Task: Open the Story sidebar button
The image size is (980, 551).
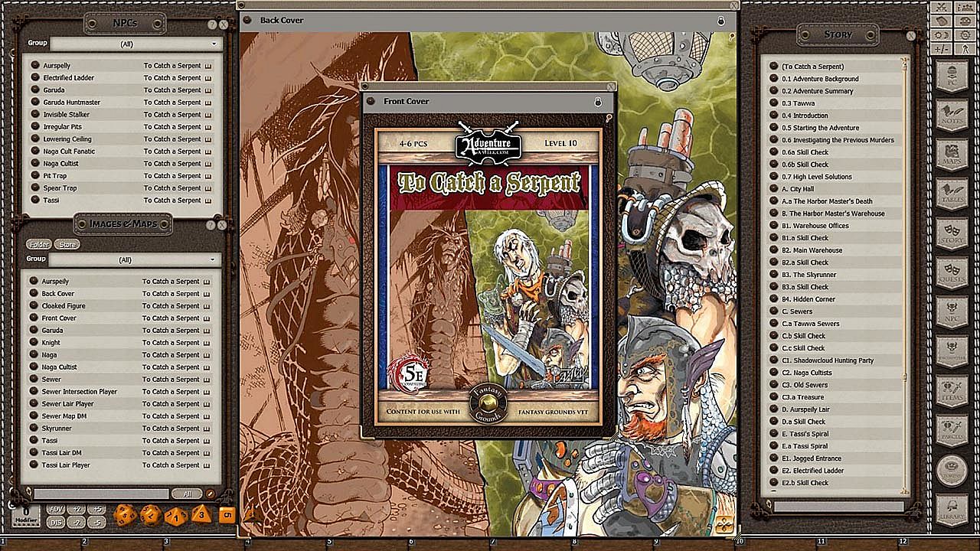Action: coord(952,233)
